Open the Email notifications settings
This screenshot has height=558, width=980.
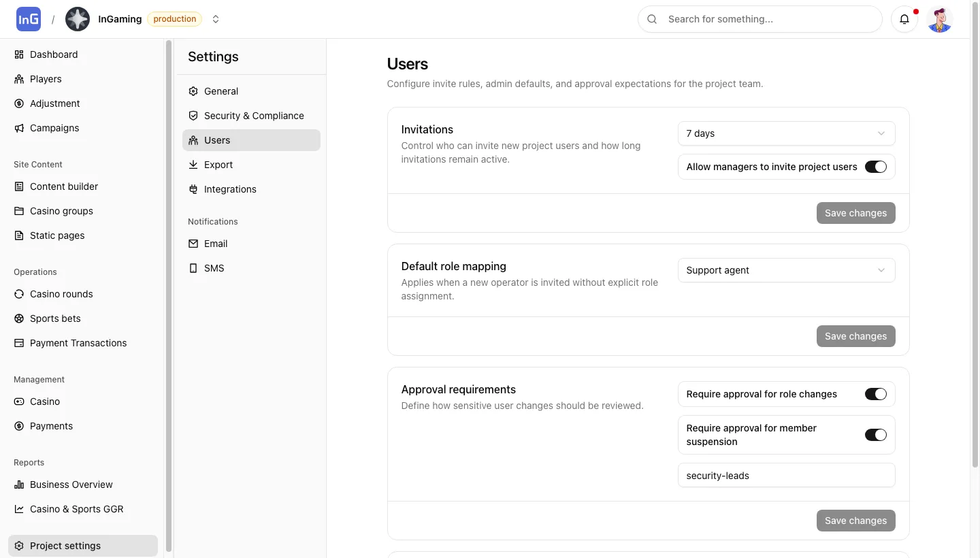click(x=216, y=244)
